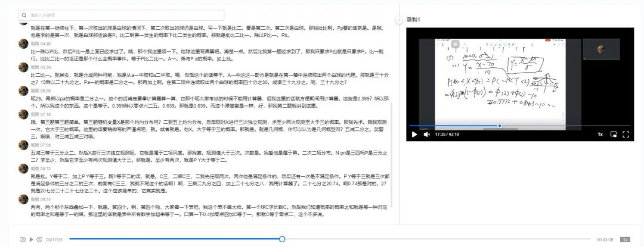
Task: Jump to transcript timestamp 周周 07:18
Action: (41, 114)
